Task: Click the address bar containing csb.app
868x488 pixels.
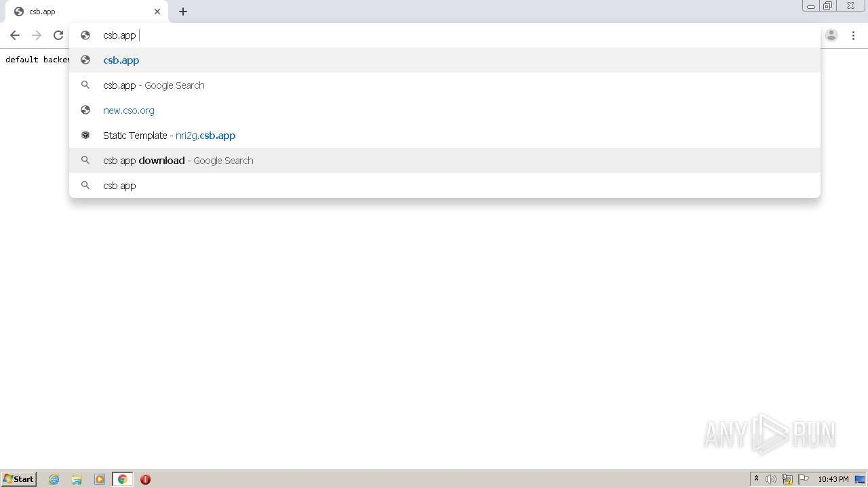Action: [x=444, y=35]
